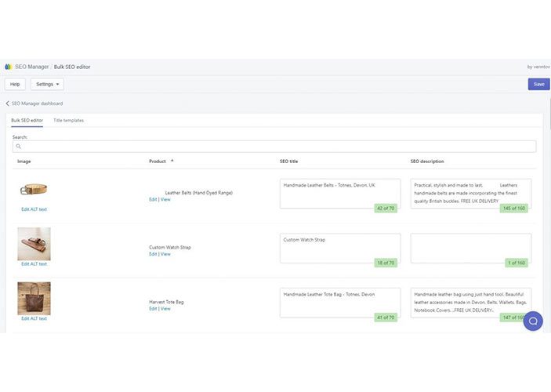Image resolution: width=551 pixels, height=392 pixels.
Task: Click Edit ALT text under watch strap image
Action: point(34,264)
